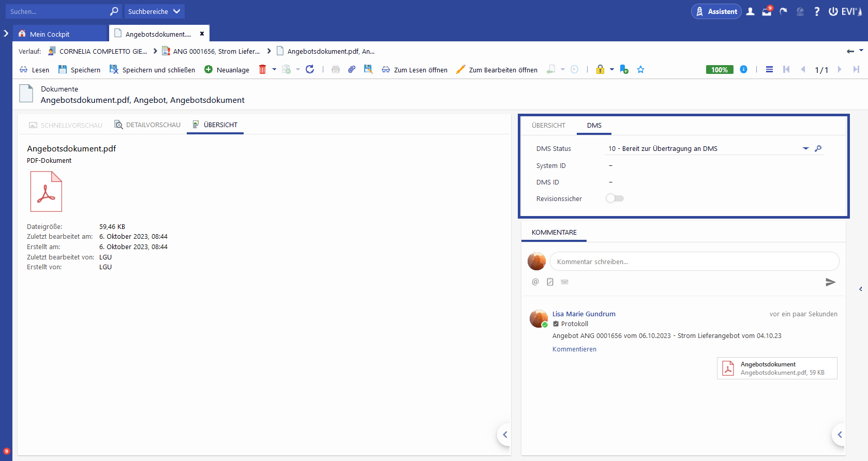Toggle the Revisionssicher switch
Image resolution: width=868 pixels, height=461 pixels.
click(x=615, y=198)
